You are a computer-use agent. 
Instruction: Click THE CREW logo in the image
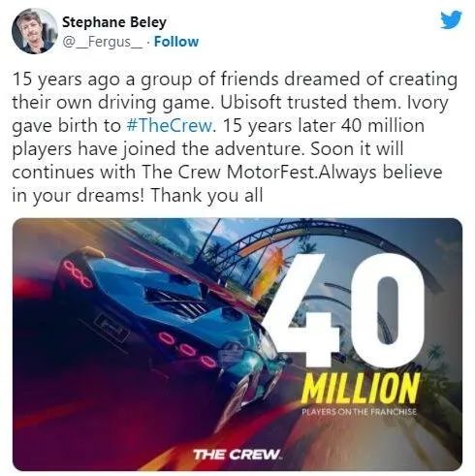pos(237,454)
